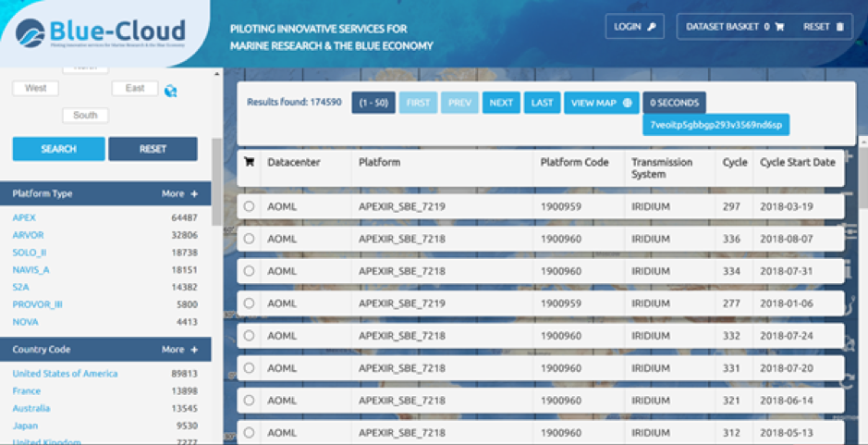Image resolution: width=868 pixels, height=445 pixels.
Task: Select the radio button for cycle 336 row
Action: [249, 239]
